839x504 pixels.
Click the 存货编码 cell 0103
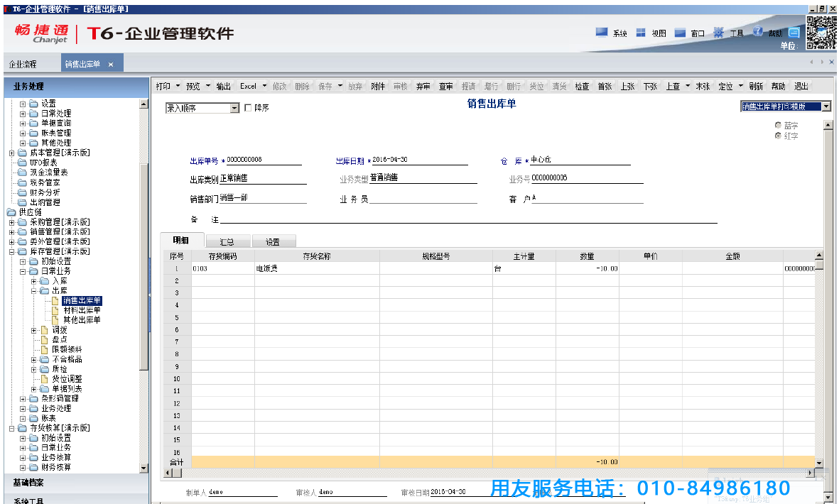223,268
